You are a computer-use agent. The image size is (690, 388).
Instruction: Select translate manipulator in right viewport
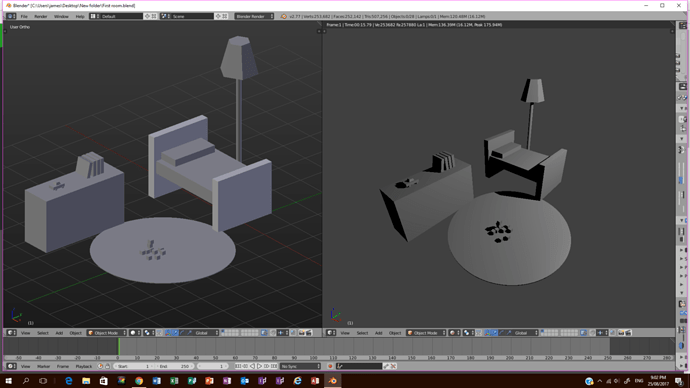pos(494,333)
